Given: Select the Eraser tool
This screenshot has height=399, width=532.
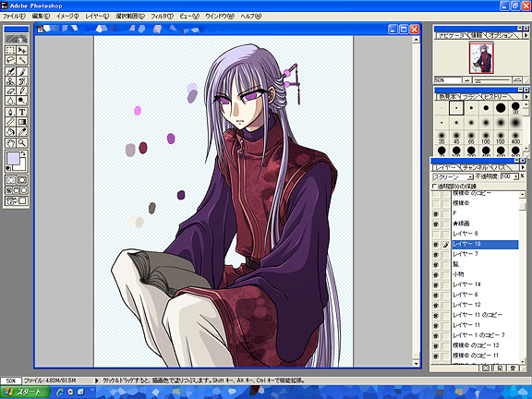Looking at the screenshot, I should click(x=10, y=91).
